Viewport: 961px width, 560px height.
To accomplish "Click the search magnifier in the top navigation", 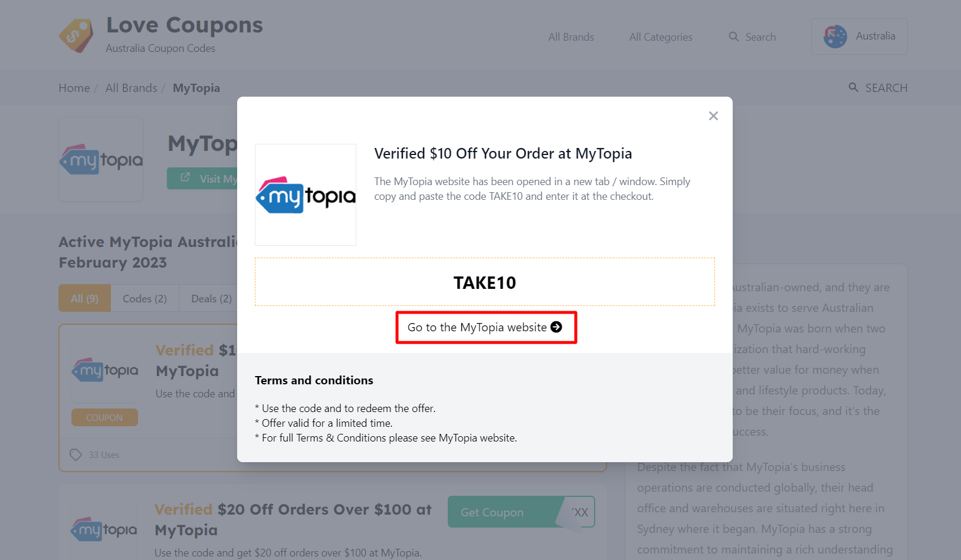I will pyautogui.click(x=733, y=37).
